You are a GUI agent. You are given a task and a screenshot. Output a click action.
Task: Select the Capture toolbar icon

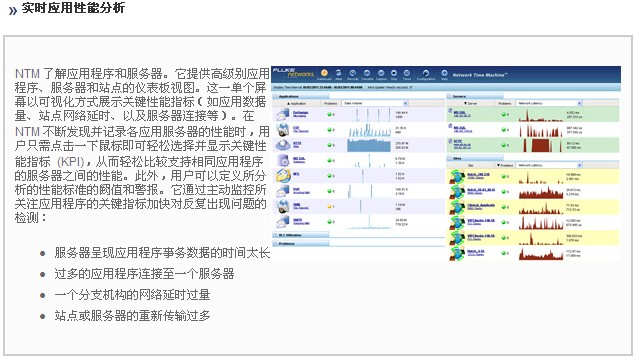click(381, 73)
